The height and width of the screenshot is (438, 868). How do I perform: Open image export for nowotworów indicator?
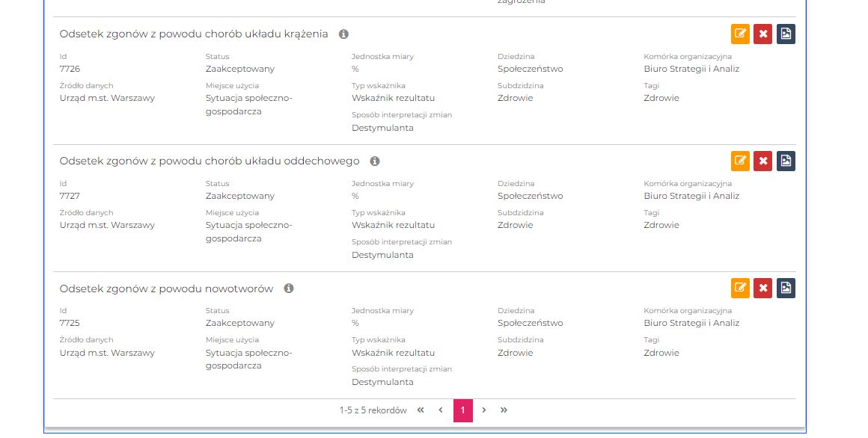786,288
